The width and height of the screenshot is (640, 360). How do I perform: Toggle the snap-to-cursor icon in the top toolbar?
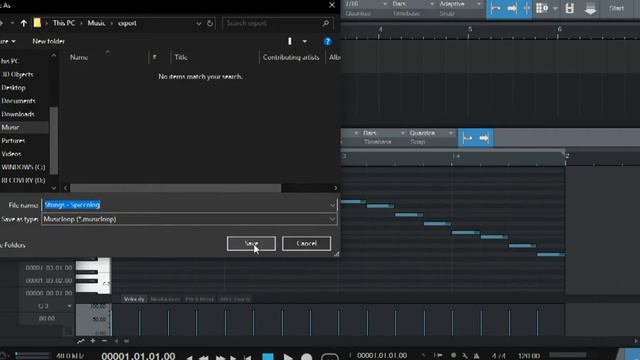[x=527, y=8]
